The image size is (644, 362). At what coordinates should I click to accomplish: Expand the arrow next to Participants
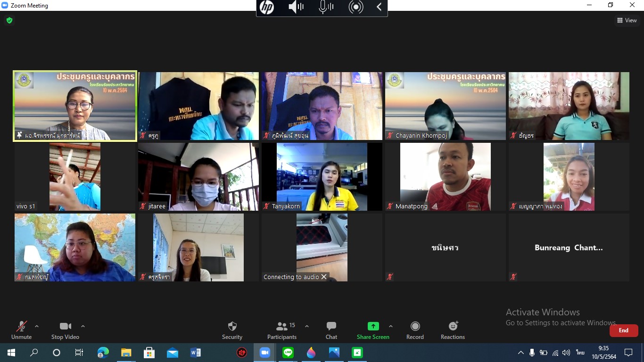pos(307,326)
